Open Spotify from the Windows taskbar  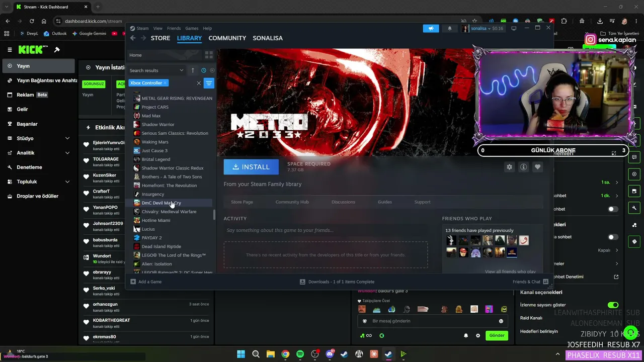click(x=300, y=354)
